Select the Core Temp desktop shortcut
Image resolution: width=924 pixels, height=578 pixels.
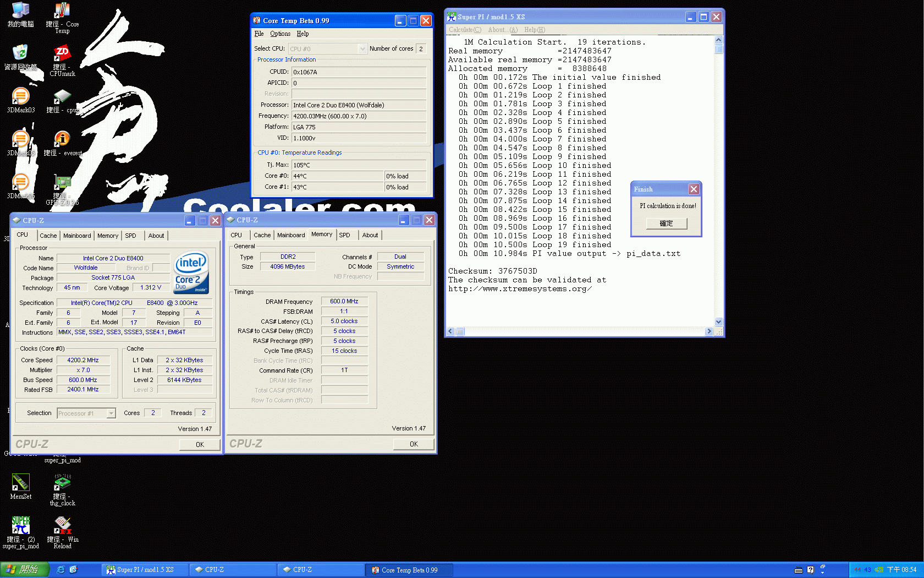point(62,18)
